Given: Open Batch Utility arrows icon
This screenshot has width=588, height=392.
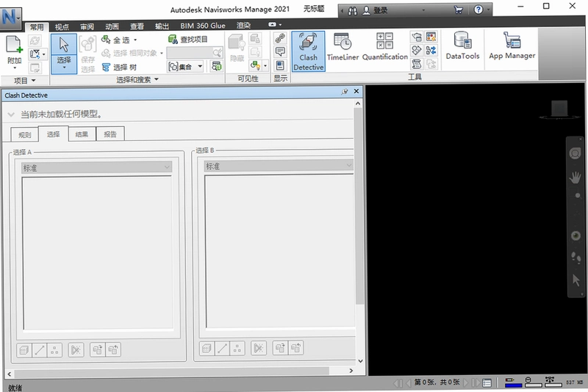Looking at the screenshot, I should (x=431, y=50).
